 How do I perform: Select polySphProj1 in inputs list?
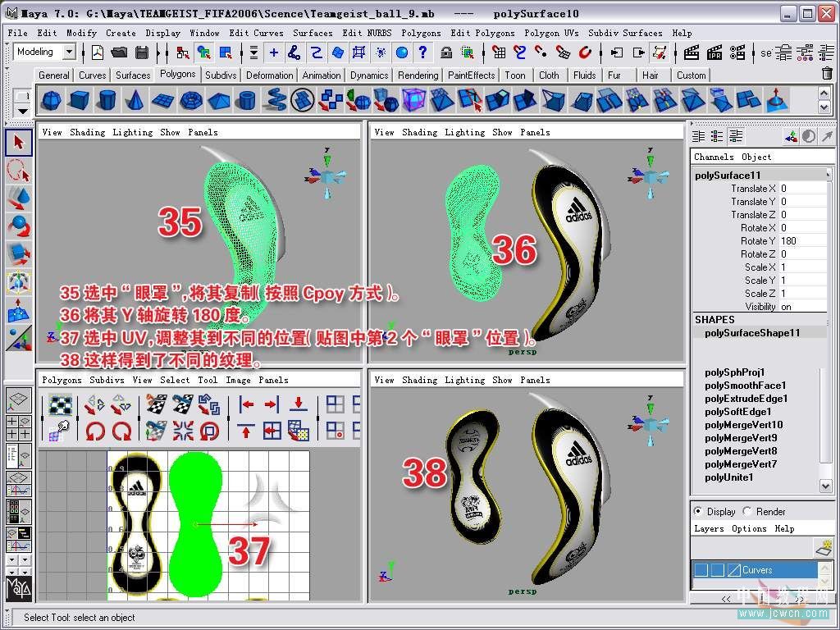(734, 372)
